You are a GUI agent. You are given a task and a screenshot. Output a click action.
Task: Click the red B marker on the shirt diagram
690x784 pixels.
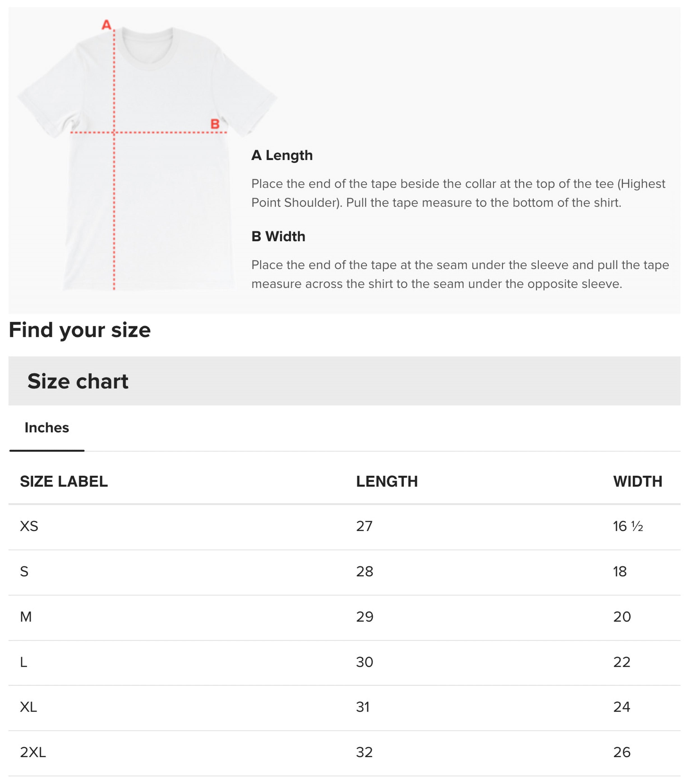point(215,124)
